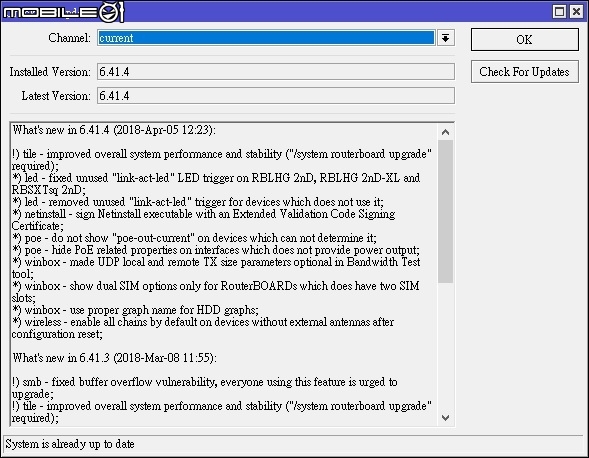Click the 'led - removed unused' changelog line

click(x=198, y=202)
